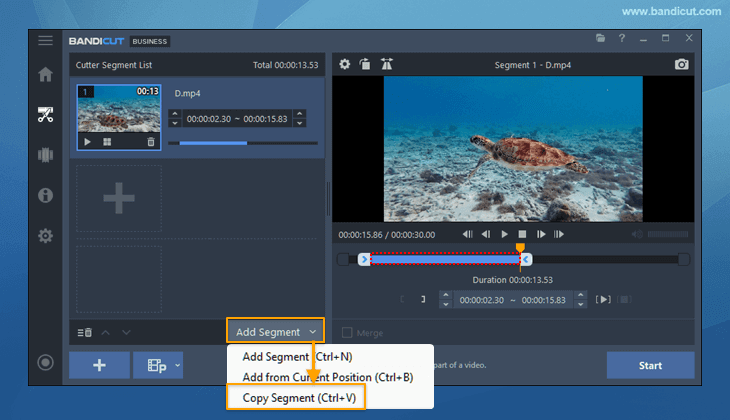Set segment start with left bracket
This screenshot has width=730, height=420.
click(402, 299)
